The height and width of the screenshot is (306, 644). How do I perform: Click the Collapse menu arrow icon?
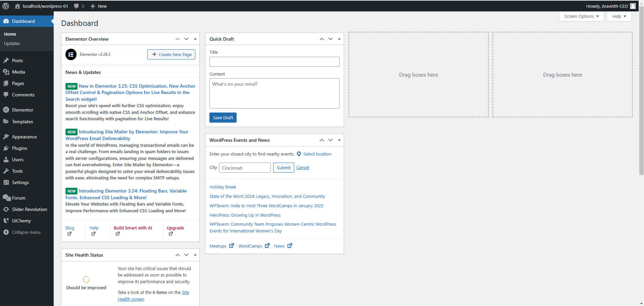[6, 232]
